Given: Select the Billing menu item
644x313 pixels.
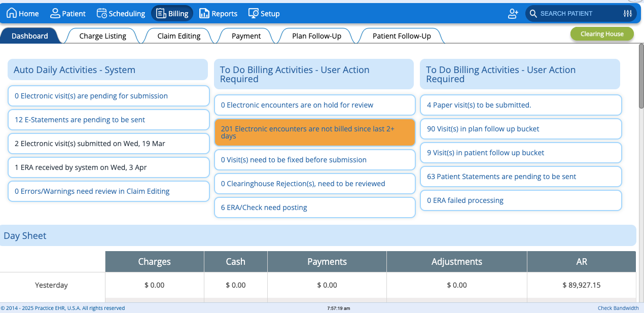Looking at the screenshot, I should pyautogui.click(x=172, y=14).
